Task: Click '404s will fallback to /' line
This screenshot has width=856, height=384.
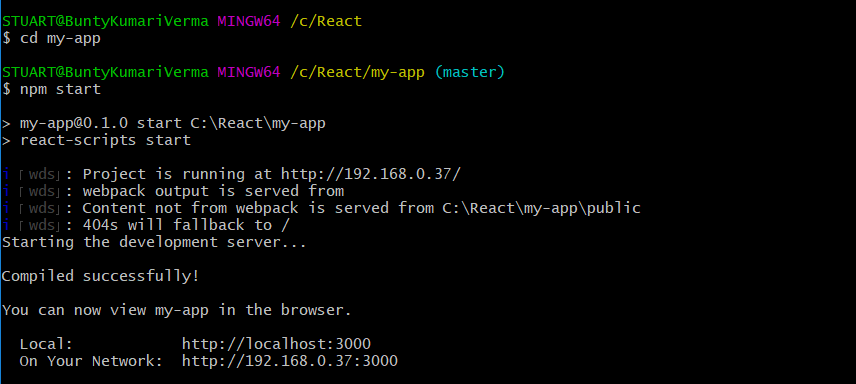Action: pos(186,225)
